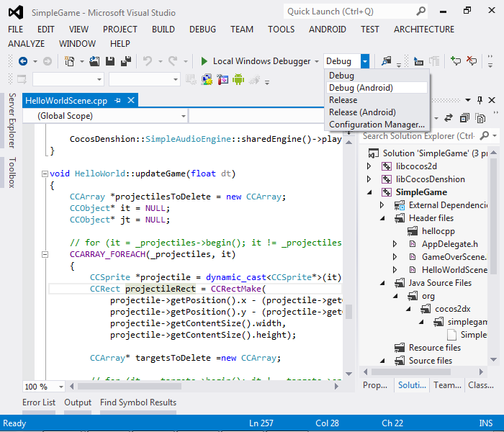
Task: Click the green plus comment icon
Action: [456, 60]
